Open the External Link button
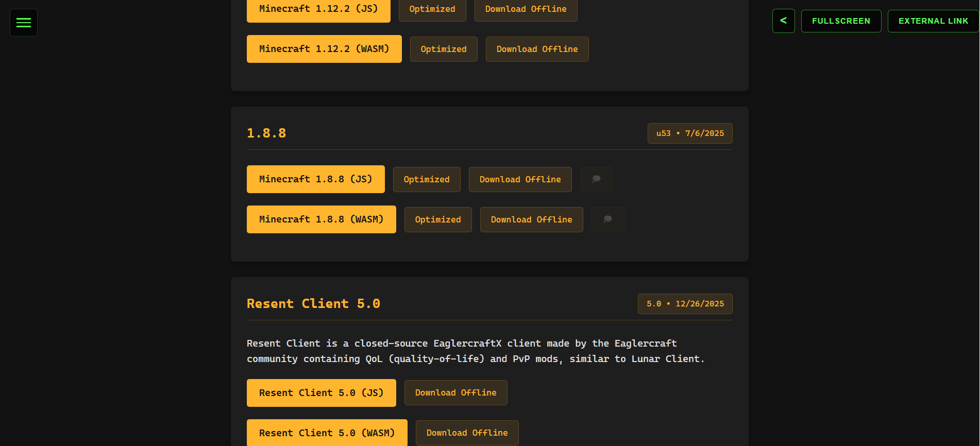980x446 pixels. (933, 21)
